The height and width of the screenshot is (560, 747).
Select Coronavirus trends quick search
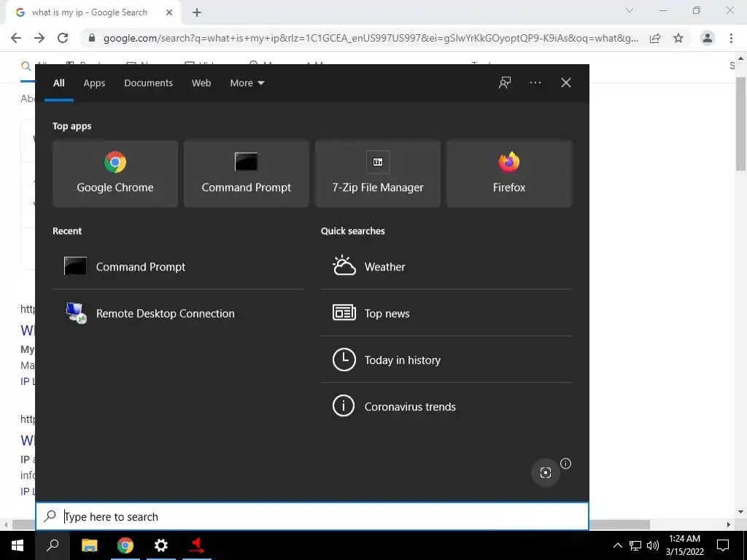coord(446,407)
